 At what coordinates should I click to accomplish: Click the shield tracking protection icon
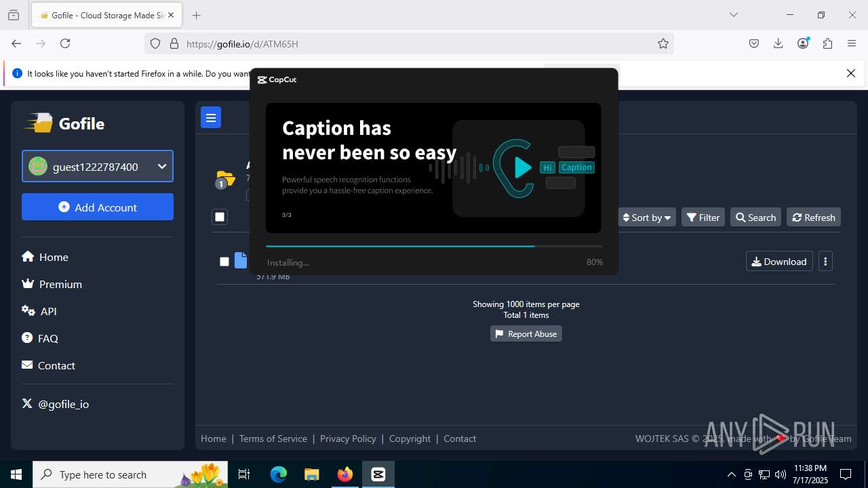[x=155, y=43]
